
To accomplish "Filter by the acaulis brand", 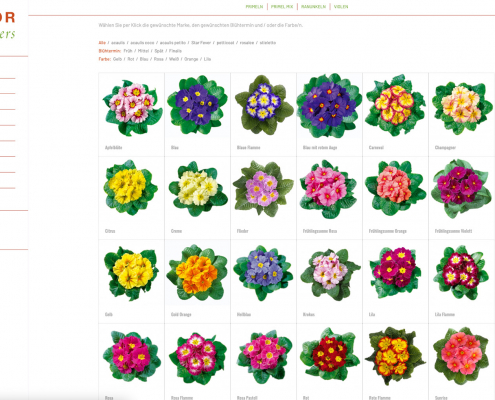I will coord(118,43).
